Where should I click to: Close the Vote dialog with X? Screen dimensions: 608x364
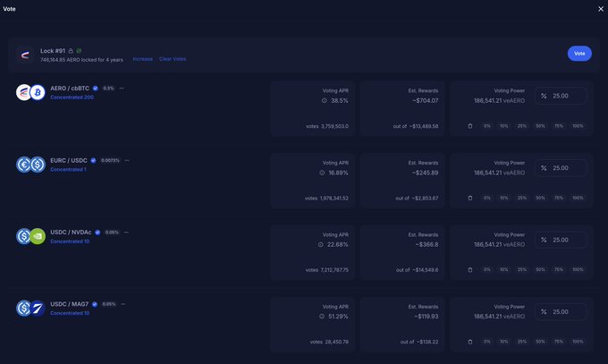601,9
